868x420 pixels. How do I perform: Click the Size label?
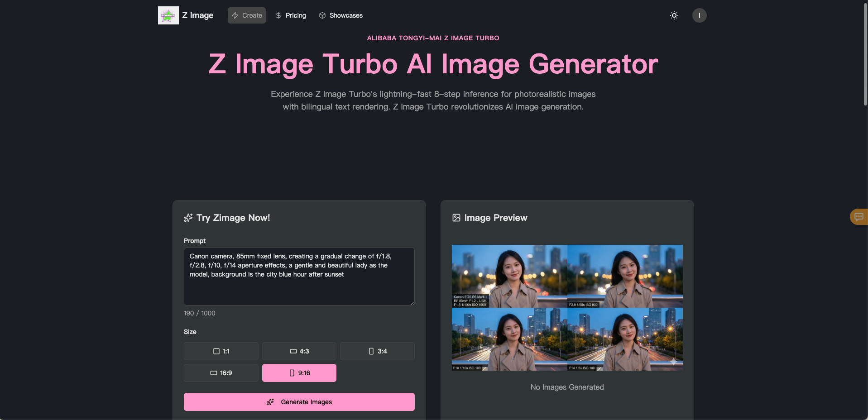click(x=190, y=332)
